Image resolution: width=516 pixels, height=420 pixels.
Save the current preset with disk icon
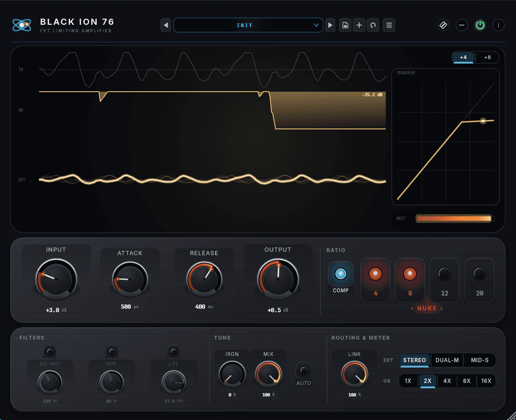click(345, 25)
